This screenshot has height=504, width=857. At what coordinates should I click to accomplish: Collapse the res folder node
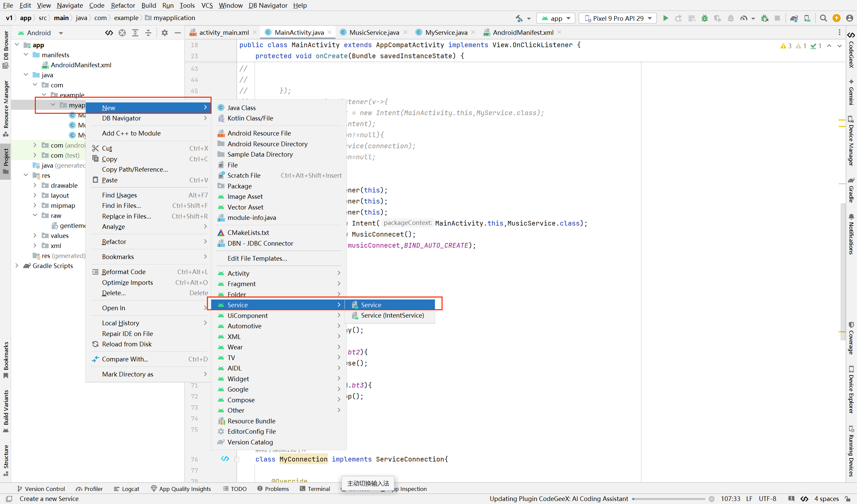[26, 175]
